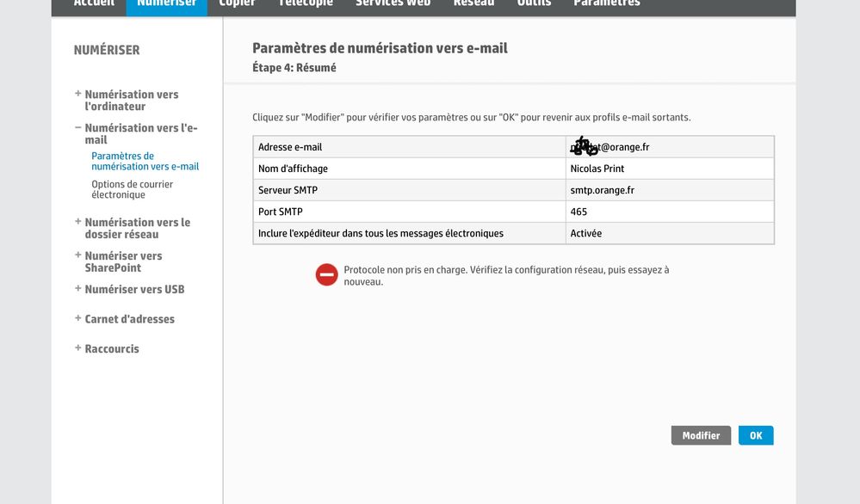
Task: Select the smtp.orange.fr server value
Action: (602, 190)
